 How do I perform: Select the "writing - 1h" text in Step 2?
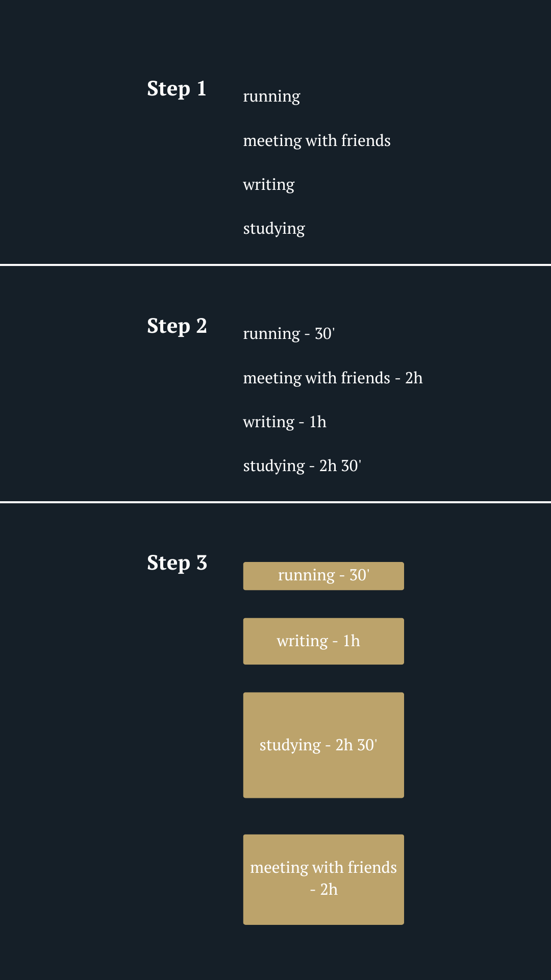click(x=284, y=422)
